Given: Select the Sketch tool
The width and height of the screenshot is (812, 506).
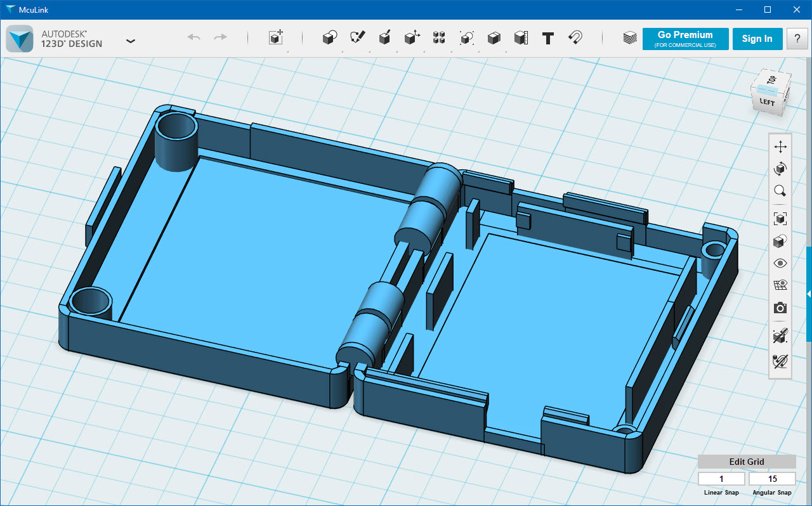Looking at the screenshot, I should [357, 38].
